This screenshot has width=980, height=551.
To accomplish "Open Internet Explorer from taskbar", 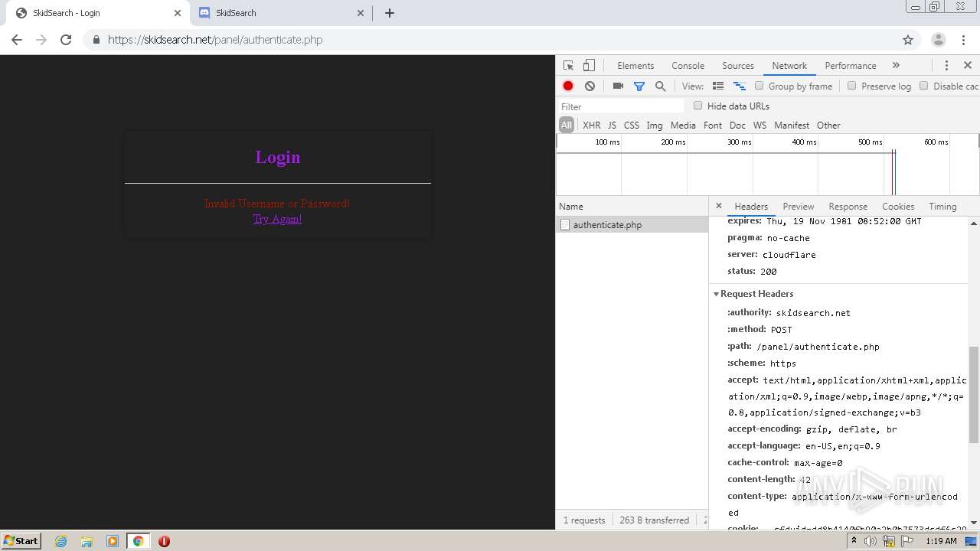I will point(61,541).
